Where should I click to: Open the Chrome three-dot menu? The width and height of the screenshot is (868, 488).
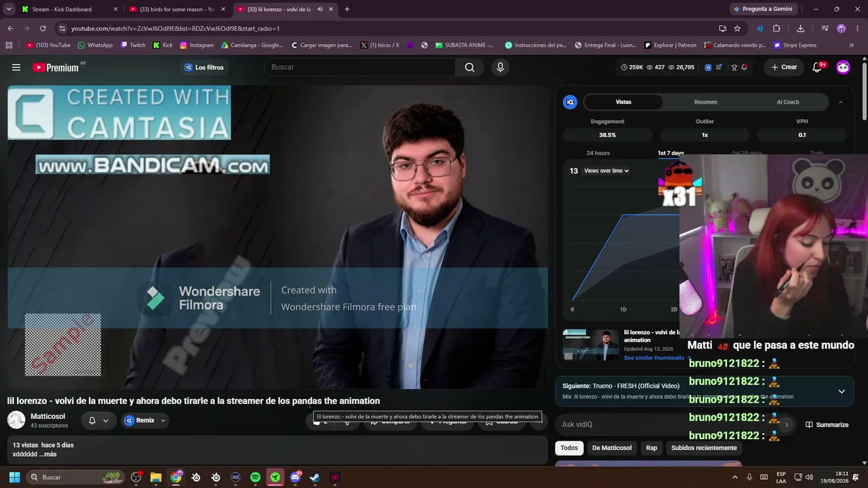856,28
